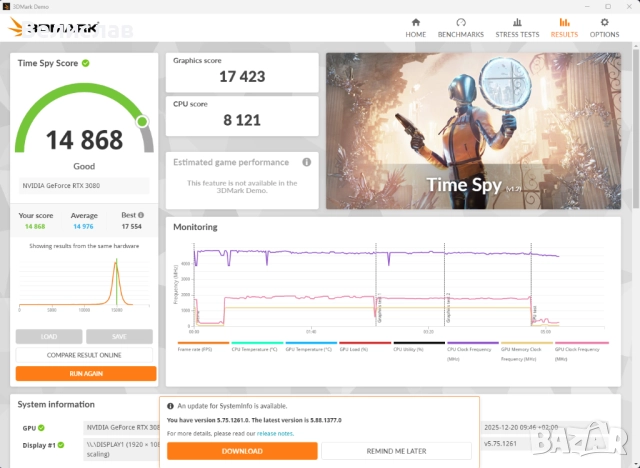Click the Time Spy Score green checkmark
640x468 pixels.
(86, 63)
